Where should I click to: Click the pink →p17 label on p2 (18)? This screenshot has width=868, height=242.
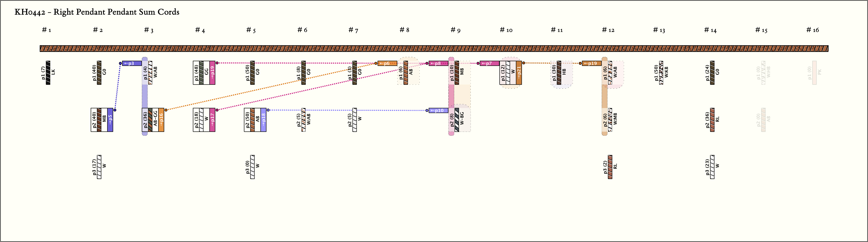pos(212,120)
